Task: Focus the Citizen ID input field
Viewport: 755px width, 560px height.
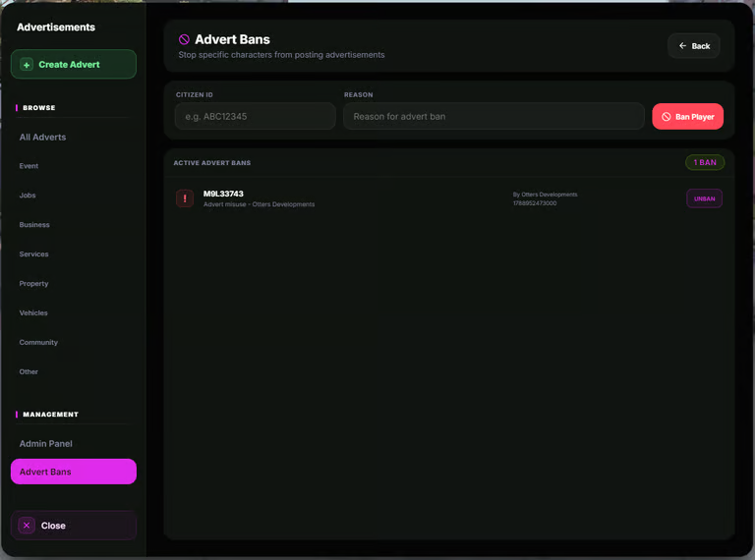Action: click(256, 117)
